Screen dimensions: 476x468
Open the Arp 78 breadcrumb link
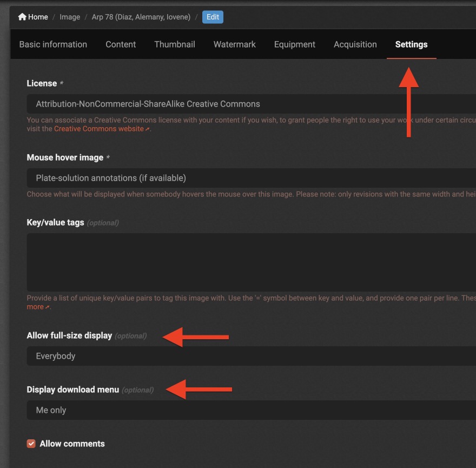point(141,17)
